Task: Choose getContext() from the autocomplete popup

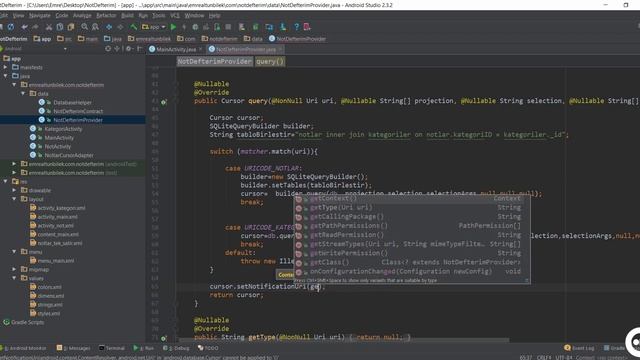Action: pyautogui.click(x=411, y=199)
